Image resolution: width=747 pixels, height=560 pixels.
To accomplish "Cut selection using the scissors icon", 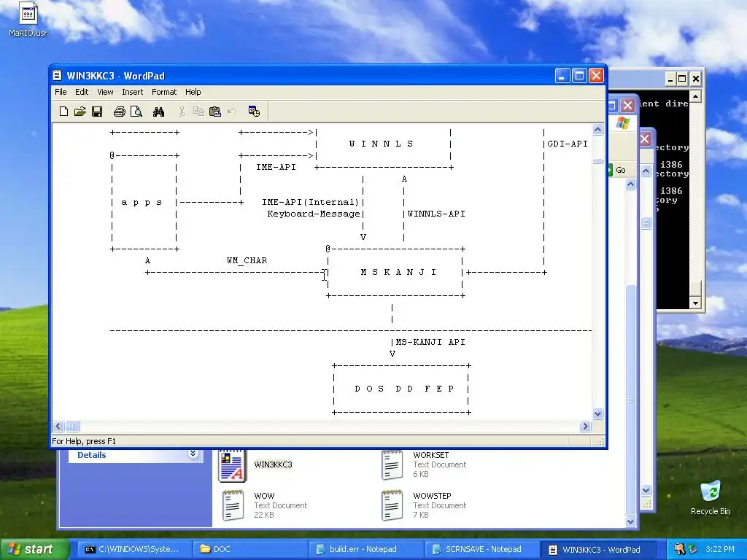I will point(182,112).
